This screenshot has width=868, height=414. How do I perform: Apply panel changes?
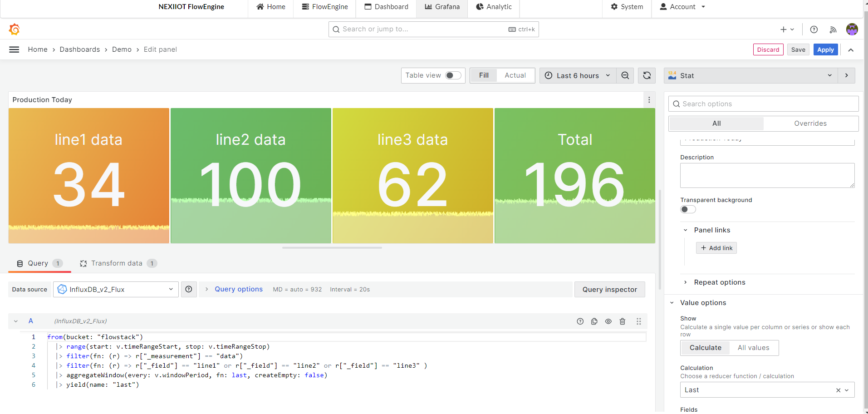click(825, 50)
